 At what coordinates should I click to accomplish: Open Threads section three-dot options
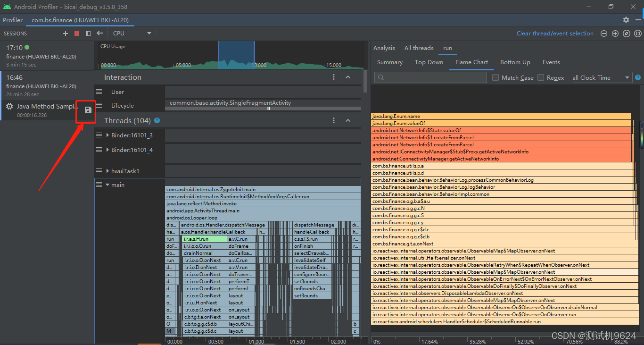[x=334, y=121]
